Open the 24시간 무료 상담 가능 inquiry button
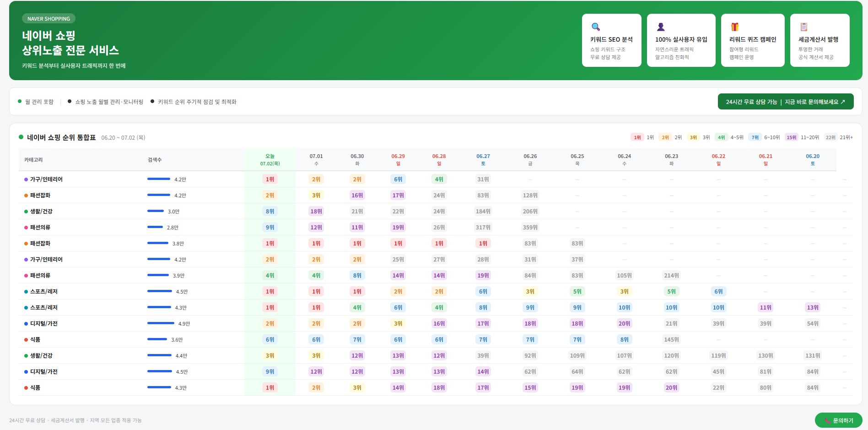 [786, 102]
